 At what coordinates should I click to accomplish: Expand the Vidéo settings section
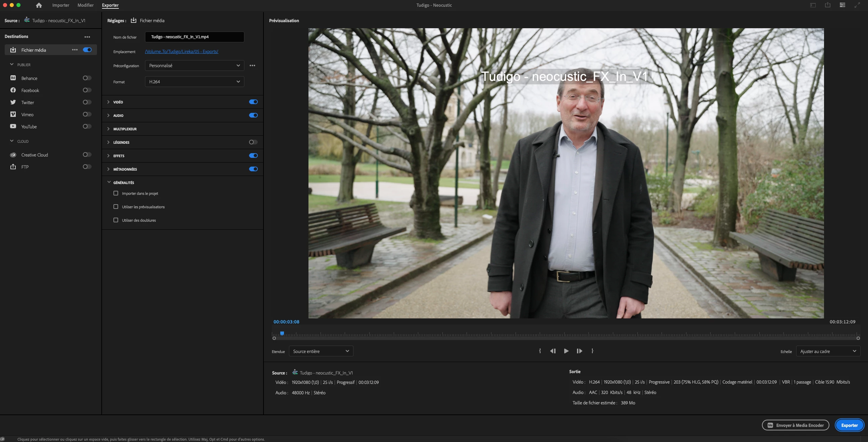coord(108,102)
